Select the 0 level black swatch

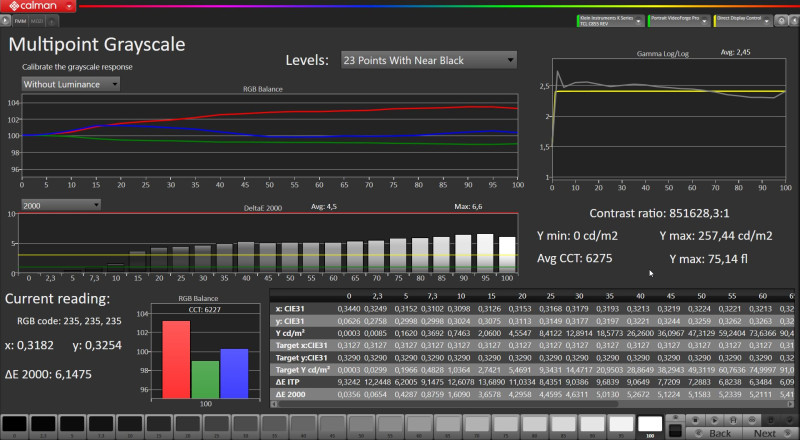(x=14, y=427)
